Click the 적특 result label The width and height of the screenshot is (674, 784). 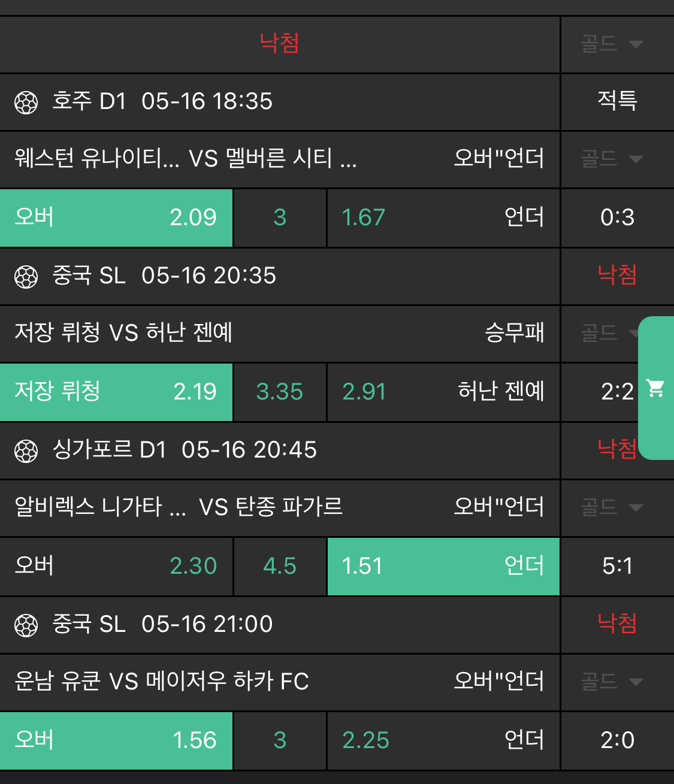pos(617,101)
